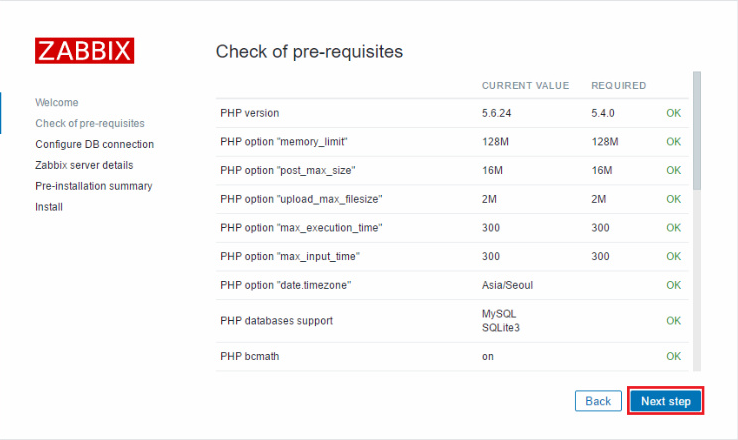Open Check of pre-requisites step
The height and width of the screenshot is (440, 738).
tap(90, 123)
